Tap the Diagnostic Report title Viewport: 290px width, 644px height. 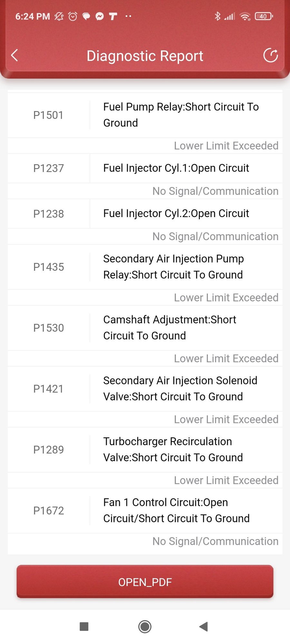(145, 56)
